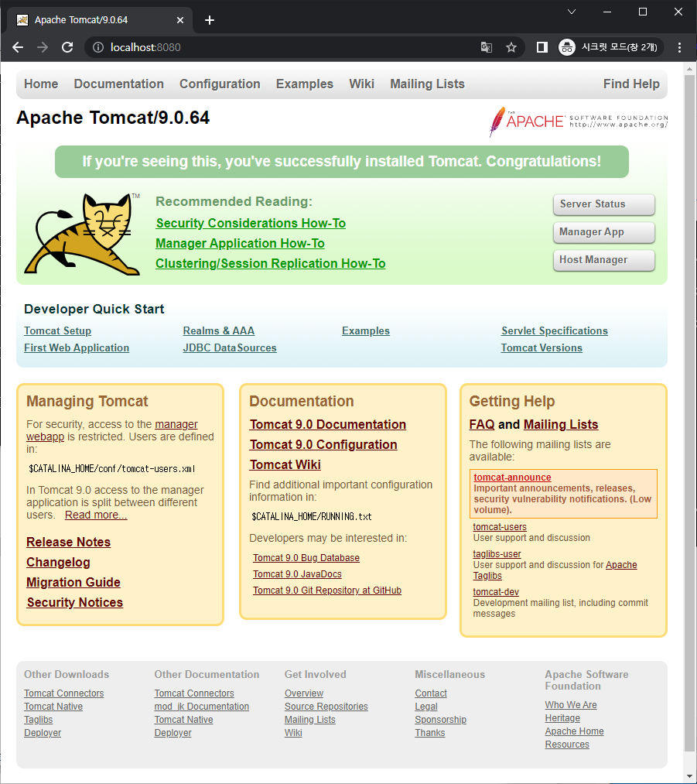Open Tomcat Wiki link
697x784 pixels.
[x=285, y=464]
